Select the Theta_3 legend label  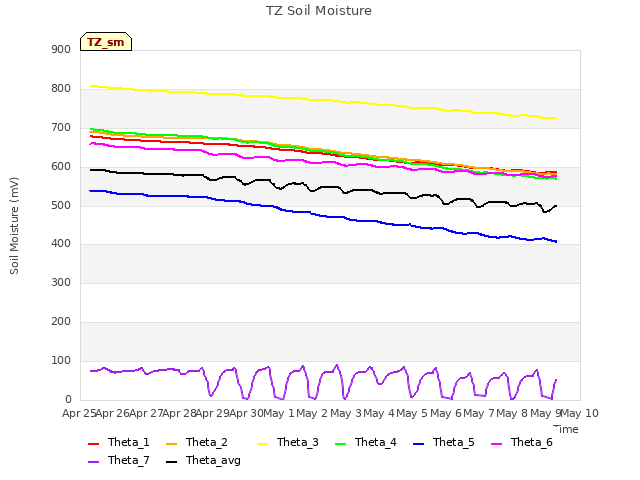coord(298,442)
